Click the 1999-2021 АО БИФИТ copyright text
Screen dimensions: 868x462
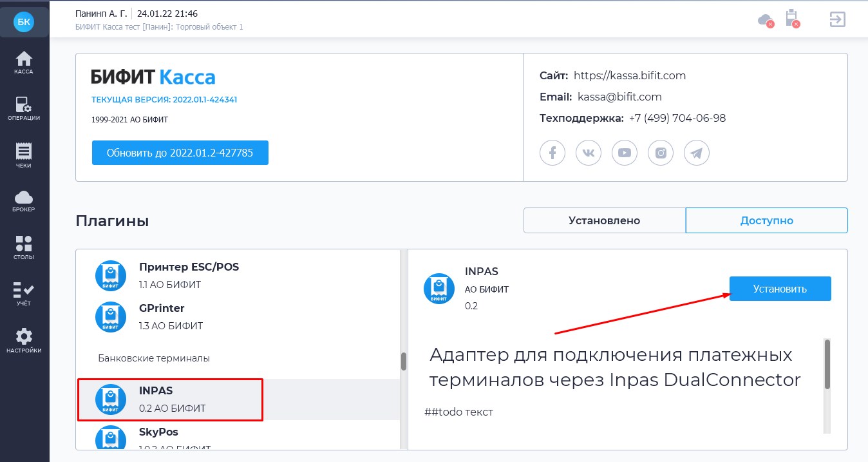click(x=130, y=120)
